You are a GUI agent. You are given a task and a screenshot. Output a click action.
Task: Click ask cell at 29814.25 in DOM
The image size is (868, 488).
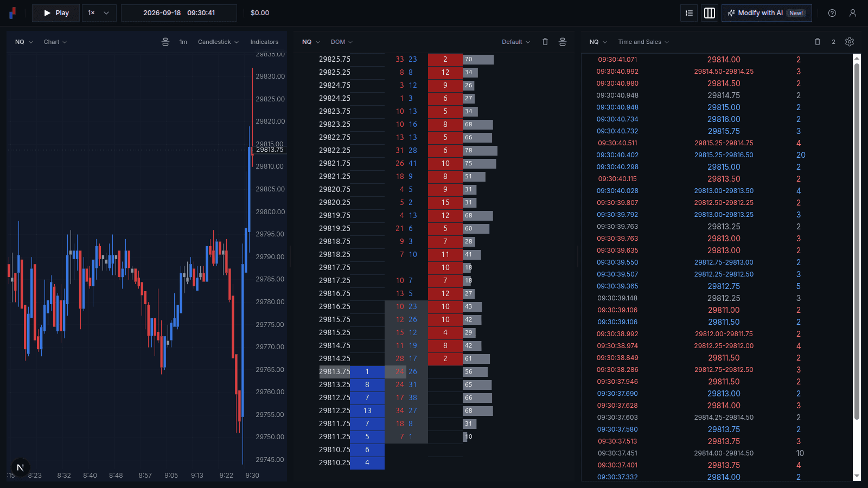(x=445, y=358)
